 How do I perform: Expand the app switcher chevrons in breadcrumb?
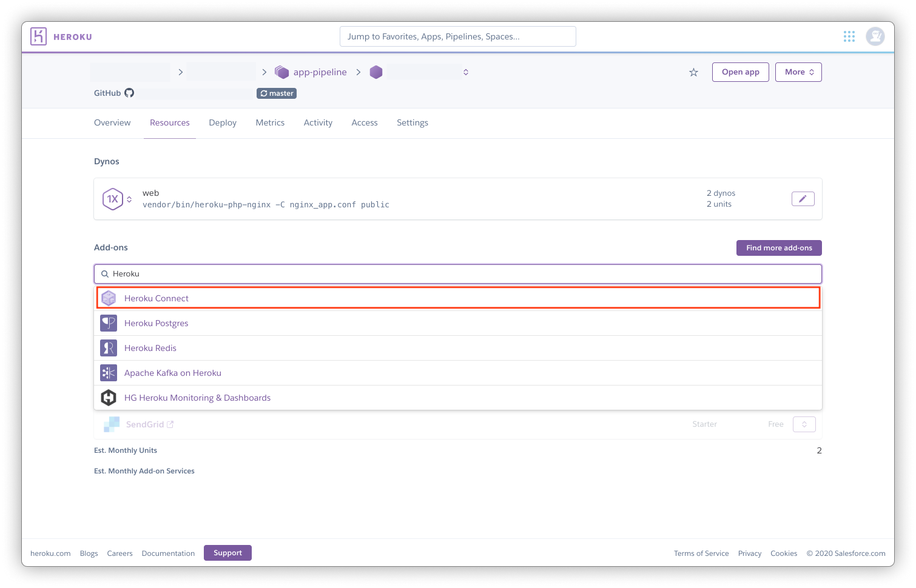tap(466, 72)
